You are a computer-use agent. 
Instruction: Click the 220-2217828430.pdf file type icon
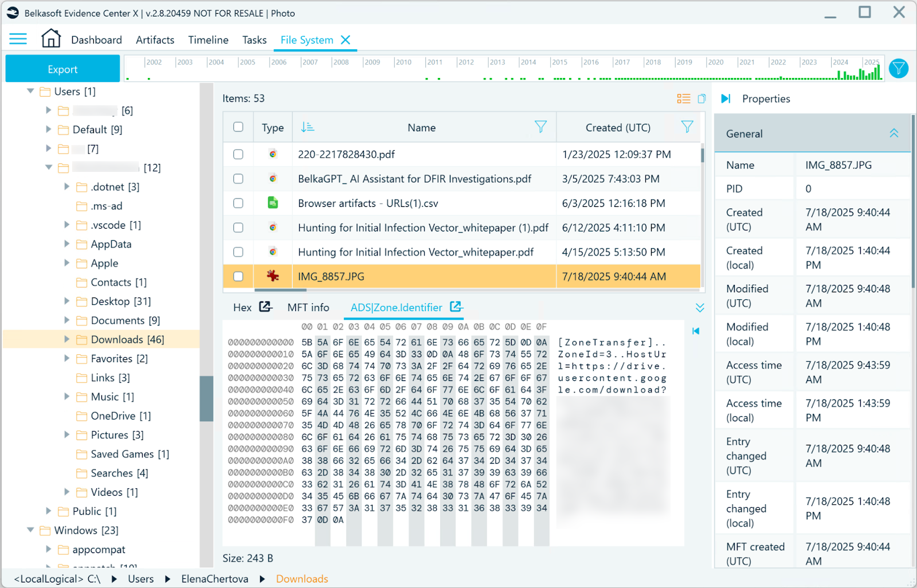pos(273,154)
